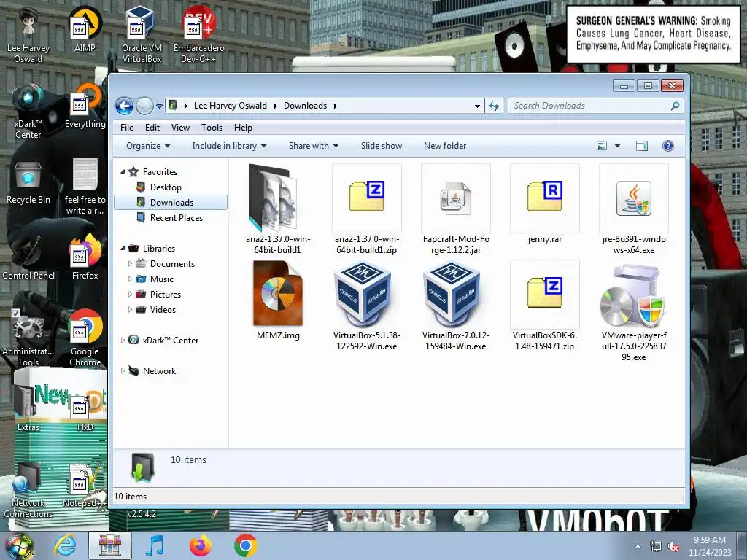Click Lee Harvey Oswald in address breadcrumb
The height and width of the screenshot is (560, 747).
coord(230,106)
